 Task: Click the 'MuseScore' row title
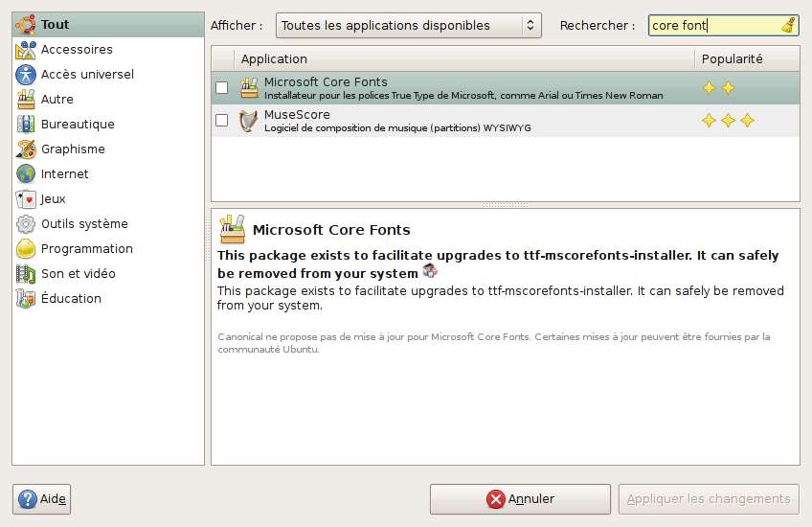coord(297,115)
